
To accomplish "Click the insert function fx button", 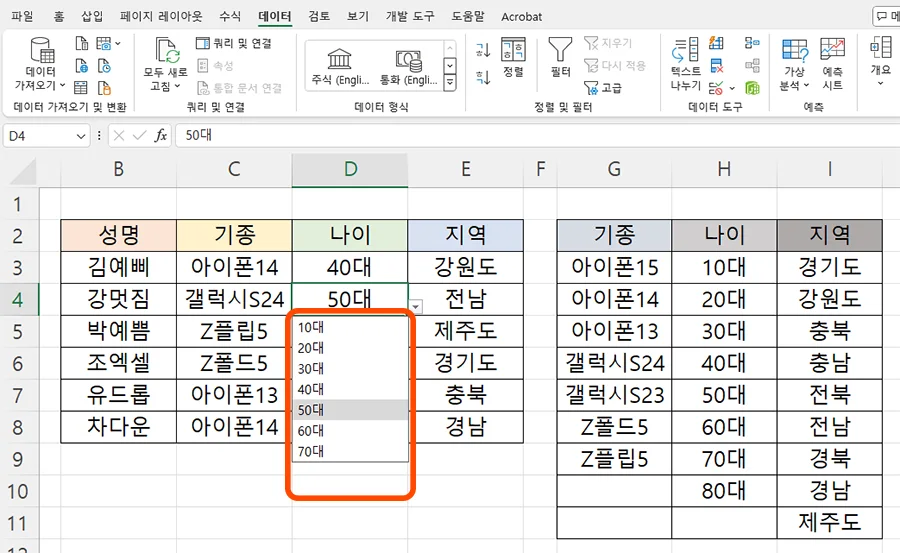I will 161,136.
